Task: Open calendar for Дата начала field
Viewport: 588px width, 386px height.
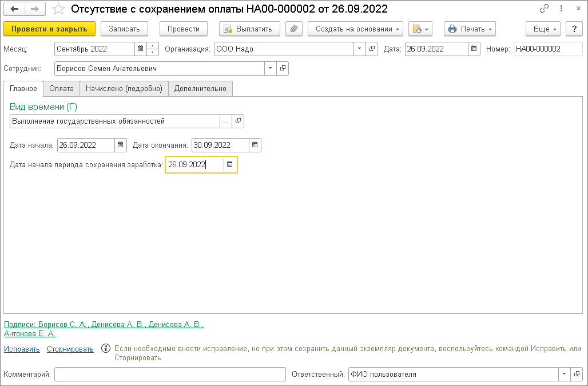Action: click(x=120, y=145)
